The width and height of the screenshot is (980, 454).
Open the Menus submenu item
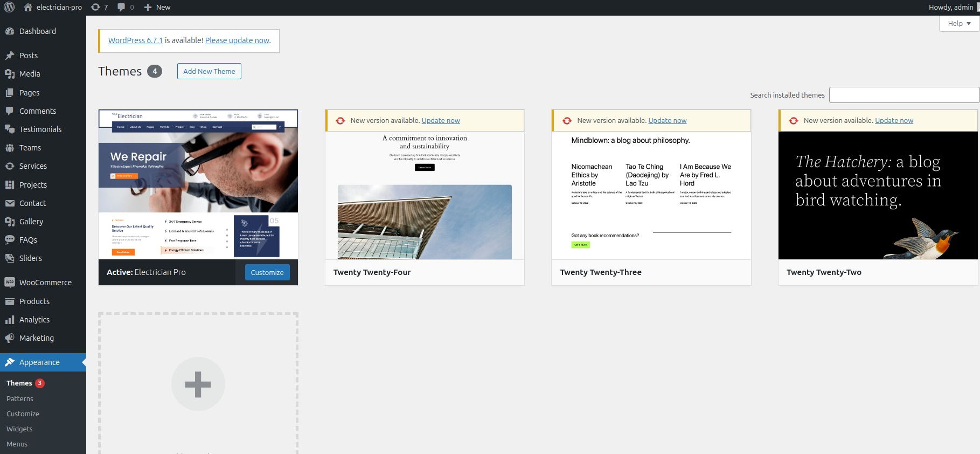point(17,444)
